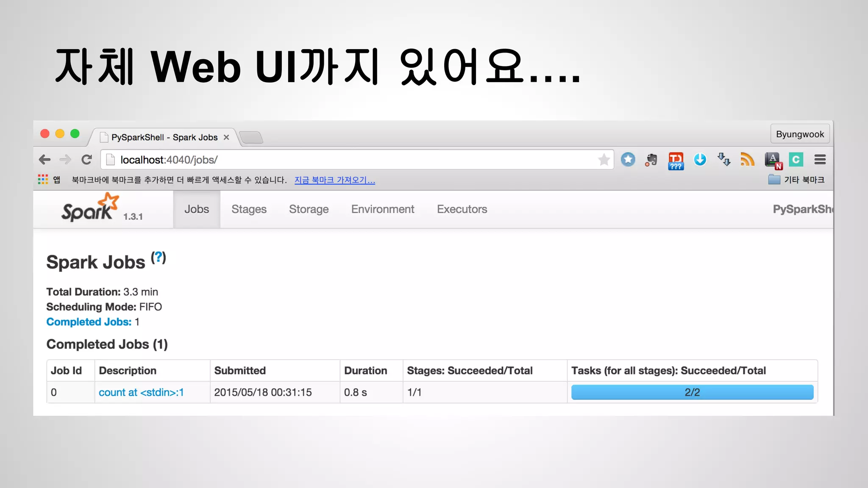Open the Executors tab
Image resolution: width=868 pixels, height=488 pixels.
[462, 209]
